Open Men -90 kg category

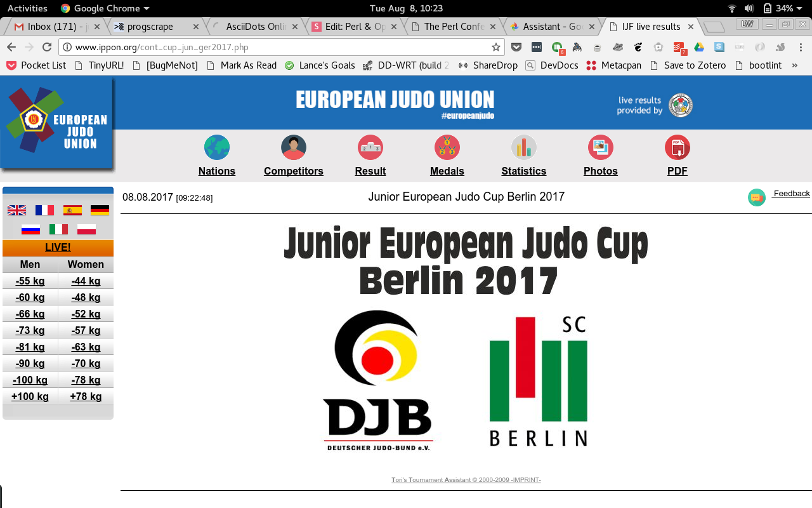[30, 364]
